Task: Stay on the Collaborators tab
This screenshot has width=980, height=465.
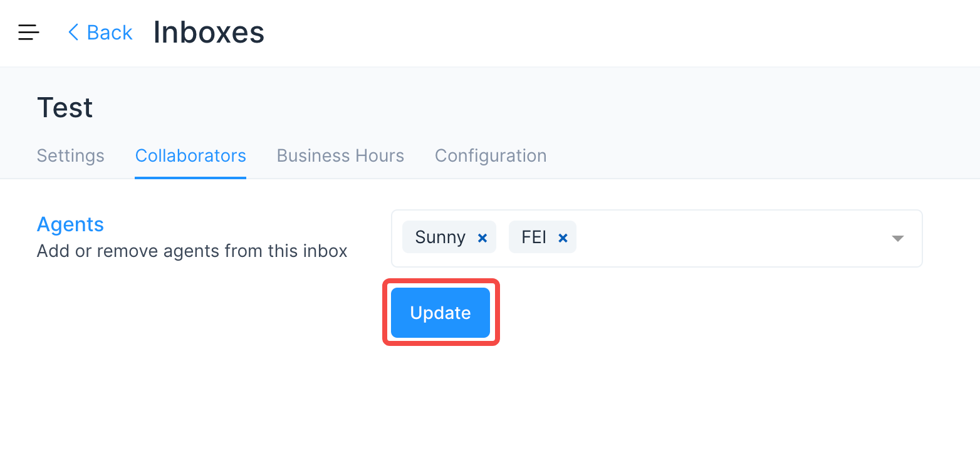Action: coord(190,155)
